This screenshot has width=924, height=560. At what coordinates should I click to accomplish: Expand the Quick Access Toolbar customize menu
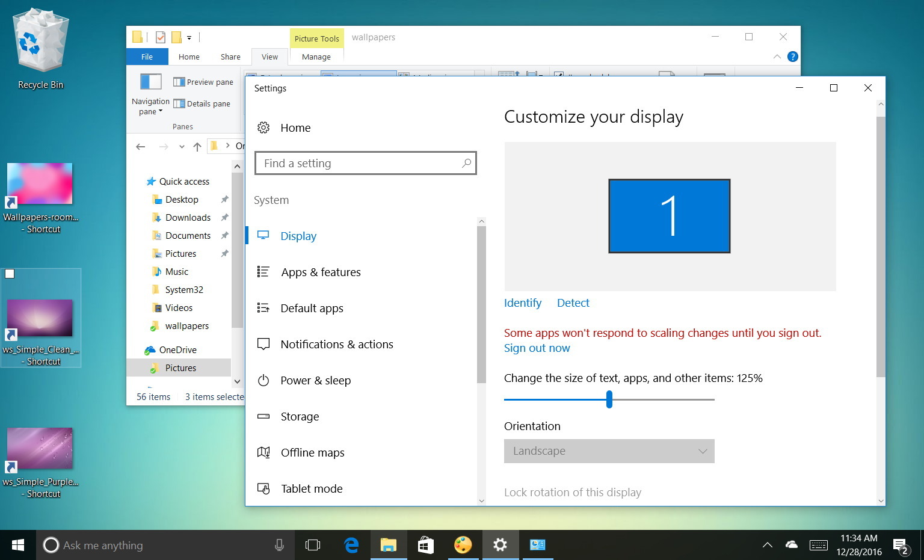(188, 37)
